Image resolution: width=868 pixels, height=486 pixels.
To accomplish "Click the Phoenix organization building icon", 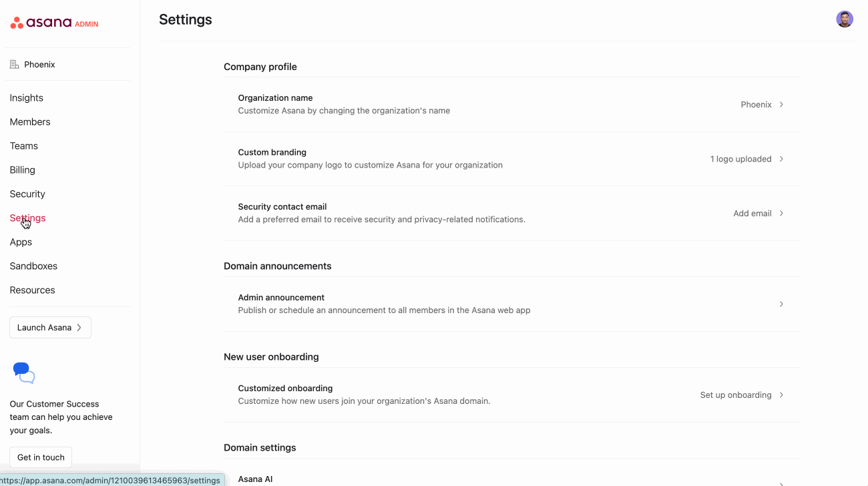I will pos(15,65).
